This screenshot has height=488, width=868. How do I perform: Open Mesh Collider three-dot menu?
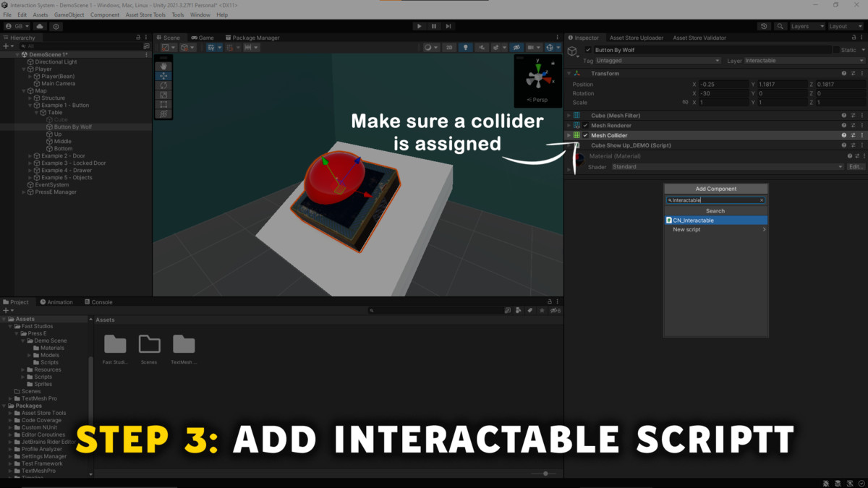(x=861, y=135)
